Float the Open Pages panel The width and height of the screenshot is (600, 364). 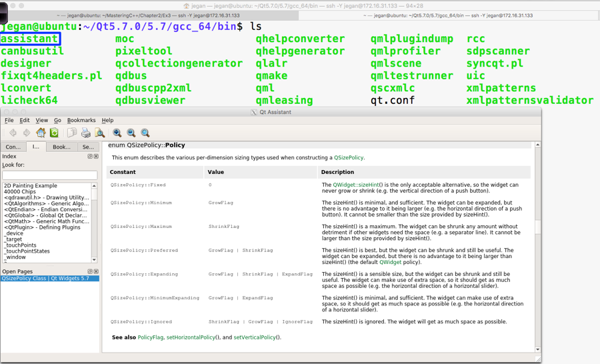[90, 272]
